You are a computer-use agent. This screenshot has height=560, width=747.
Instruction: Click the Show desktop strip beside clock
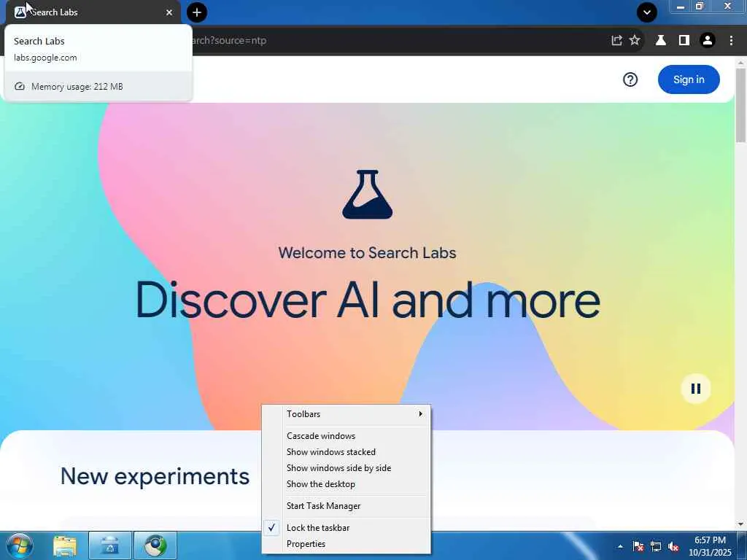[x=743, y=546]
